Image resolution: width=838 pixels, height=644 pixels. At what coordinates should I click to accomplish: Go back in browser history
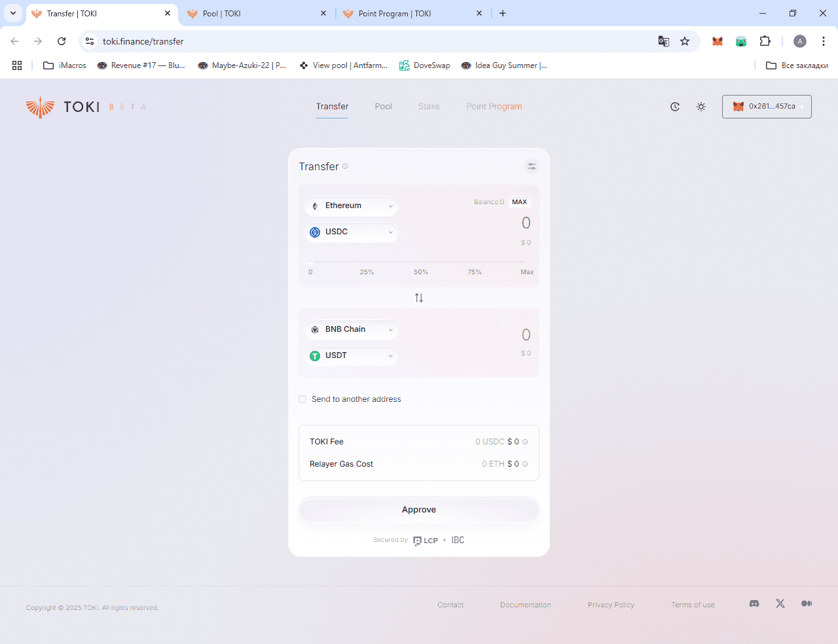(x=14, y=41)
